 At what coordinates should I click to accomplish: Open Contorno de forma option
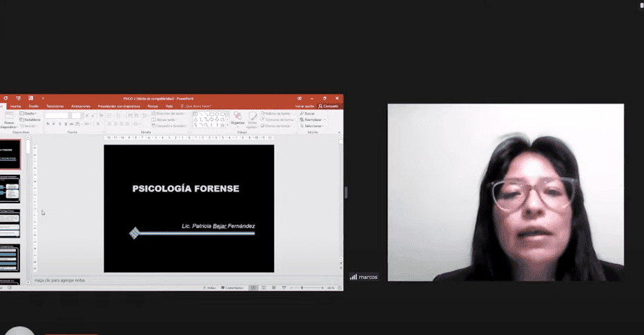tap(277, 119)
